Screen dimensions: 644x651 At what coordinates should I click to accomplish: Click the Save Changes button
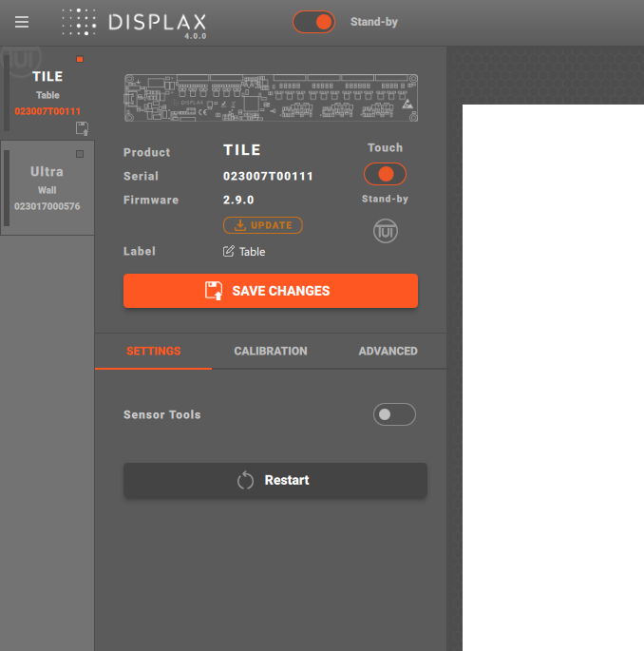[x=271, y=291]
